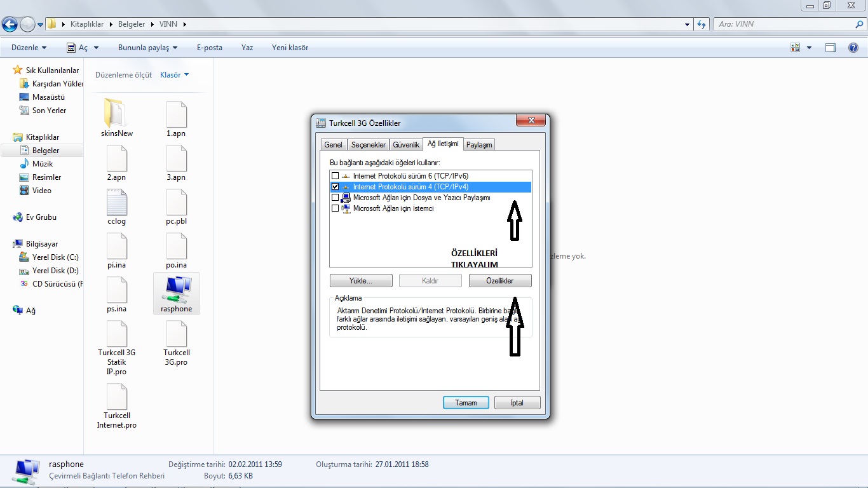Cancel with the İptal button

point(517,403)
